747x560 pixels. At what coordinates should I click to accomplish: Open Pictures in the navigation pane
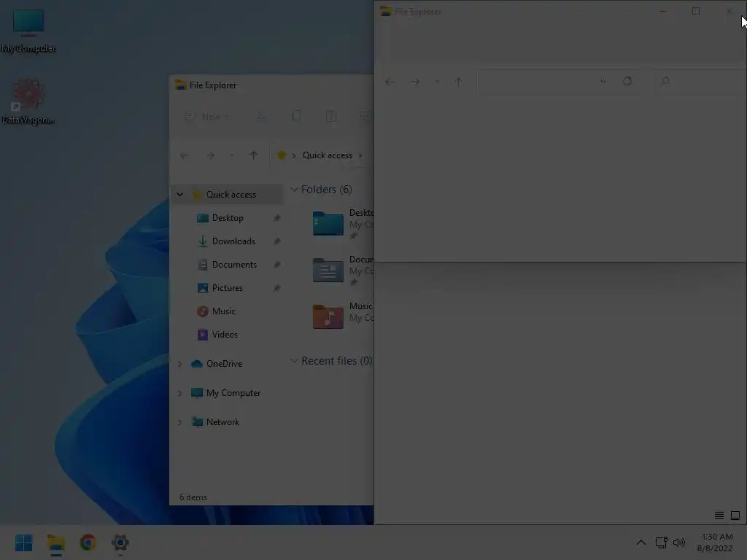[x=228, y=288]
